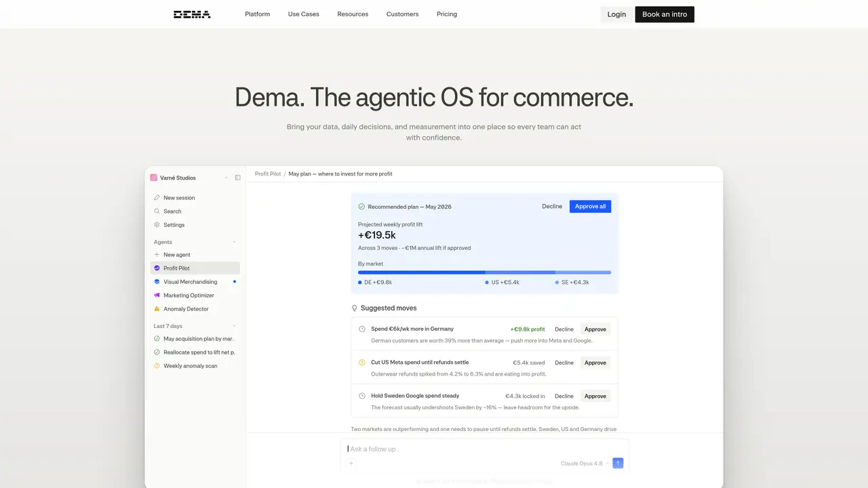Image resolution: width=868 pixels, height=488 pixels.
Task: Open the Anomaly Detector warning icon
Action: 157,309
